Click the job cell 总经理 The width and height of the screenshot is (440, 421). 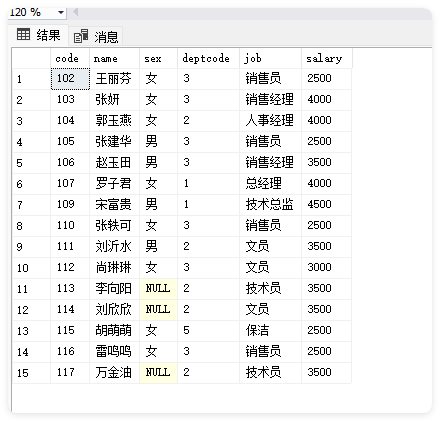[270, 184]
